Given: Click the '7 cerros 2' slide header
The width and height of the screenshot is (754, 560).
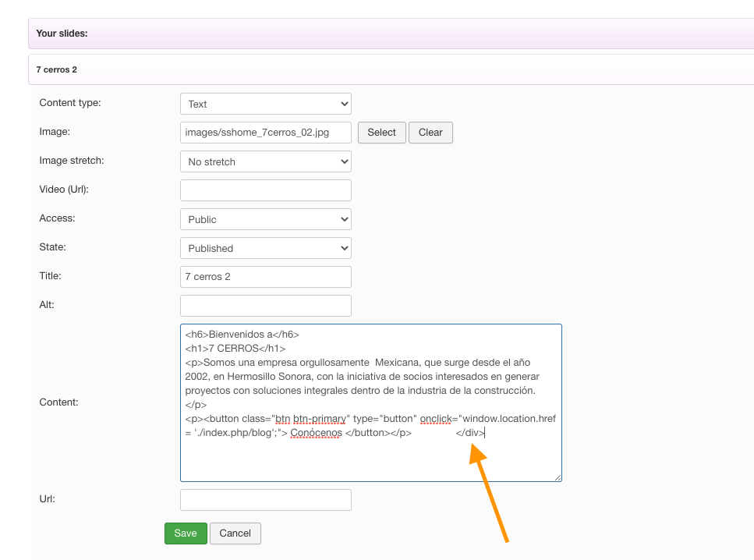Looking at the screenshot, I should (391, 69).
